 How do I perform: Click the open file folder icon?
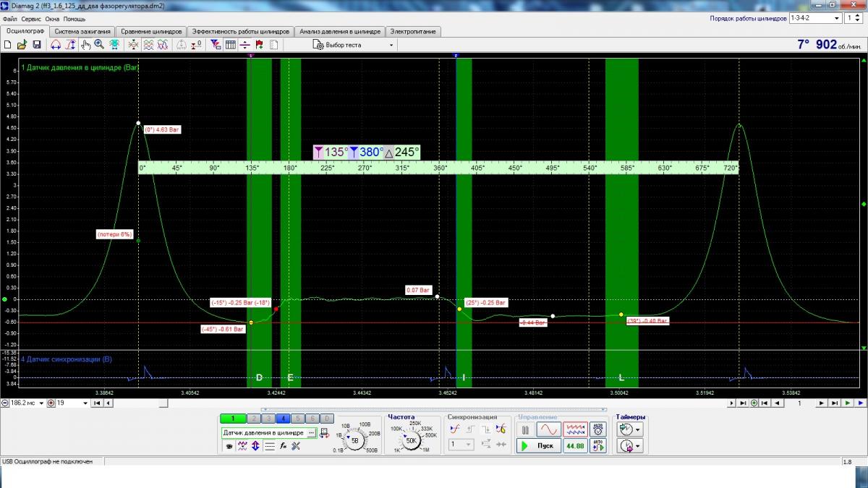tap(22, 45)
